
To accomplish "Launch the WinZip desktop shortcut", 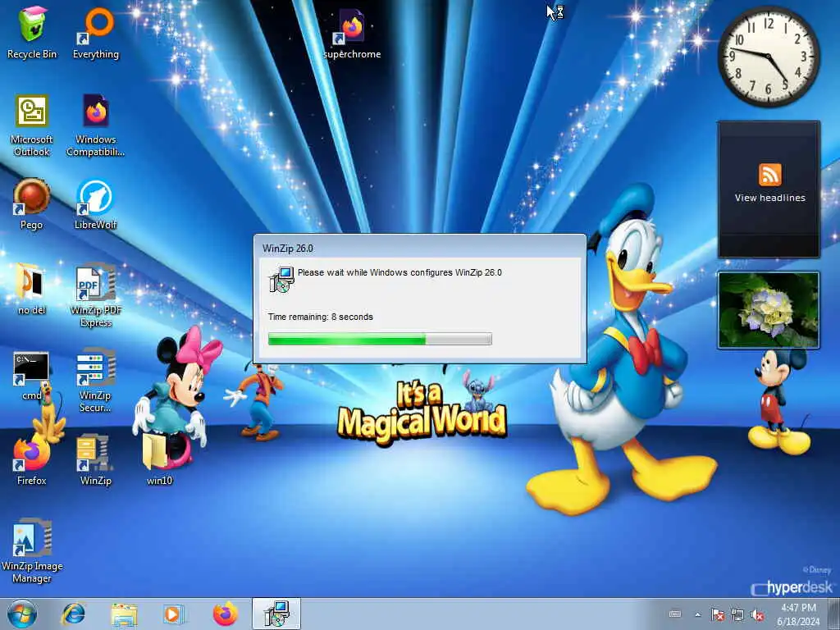I will coord(96,459).
